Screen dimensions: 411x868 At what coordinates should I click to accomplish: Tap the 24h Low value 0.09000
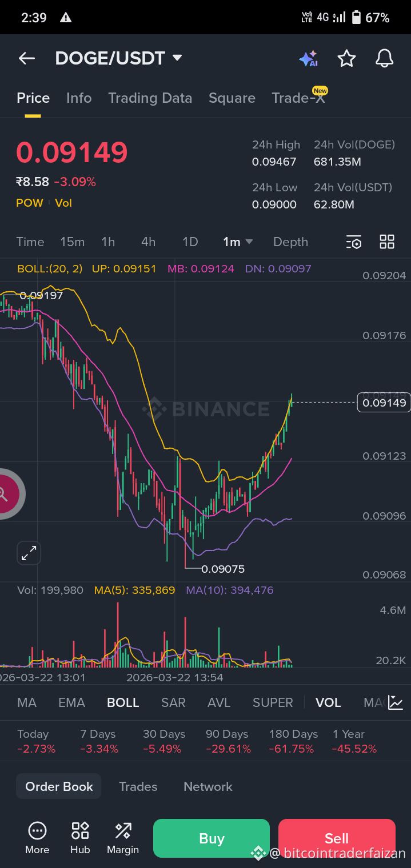(274, 204)
